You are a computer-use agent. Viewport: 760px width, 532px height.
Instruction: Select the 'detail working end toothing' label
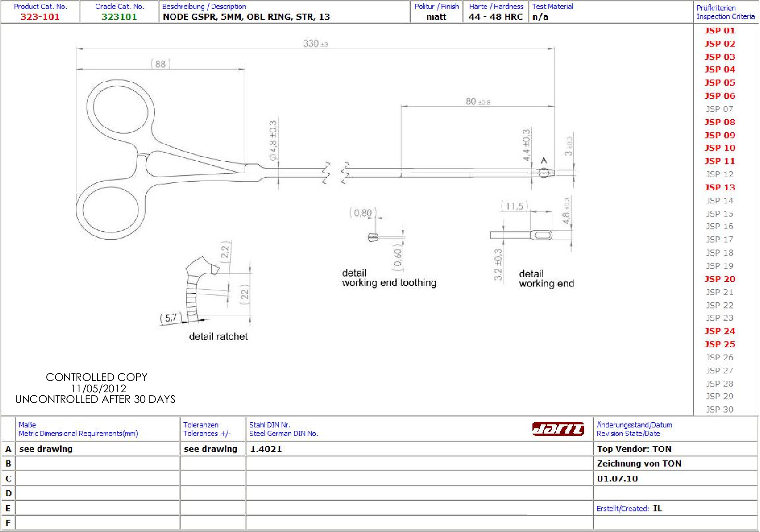(389, 278)
